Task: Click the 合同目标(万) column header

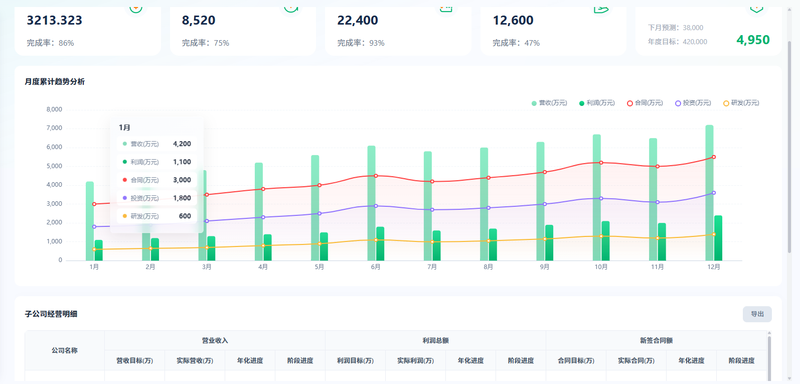Action: (x=576, y=361)
